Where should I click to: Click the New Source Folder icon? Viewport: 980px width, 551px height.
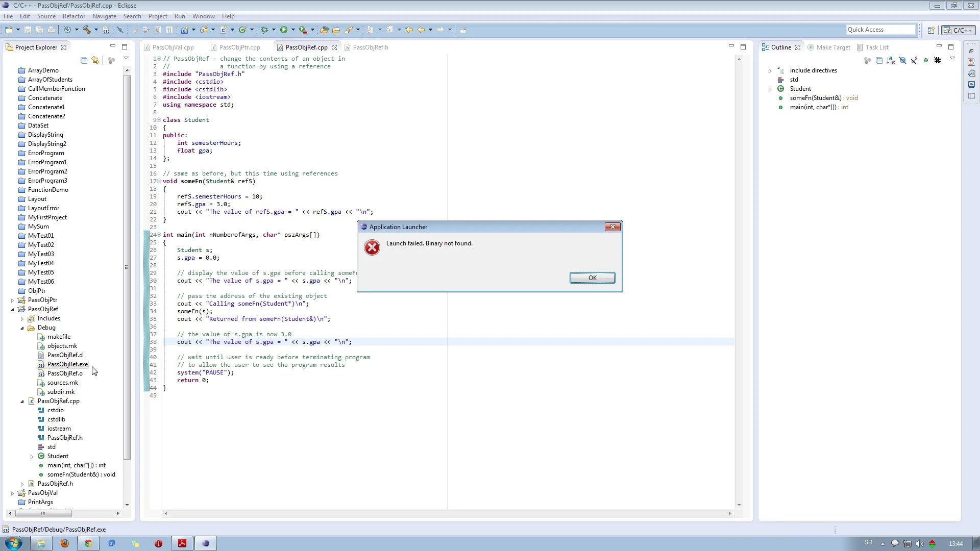tap(204, 30)
